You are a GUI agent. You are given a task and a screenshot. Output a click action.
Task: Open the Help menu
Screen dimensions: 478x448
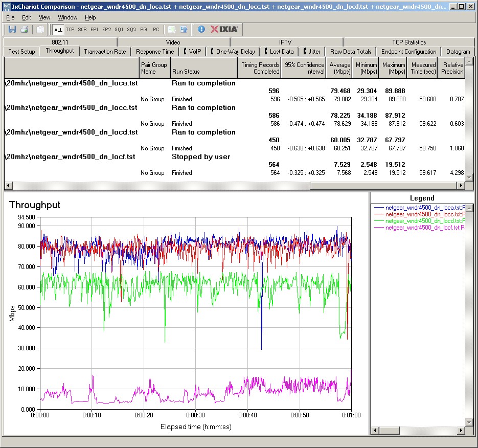90,17
